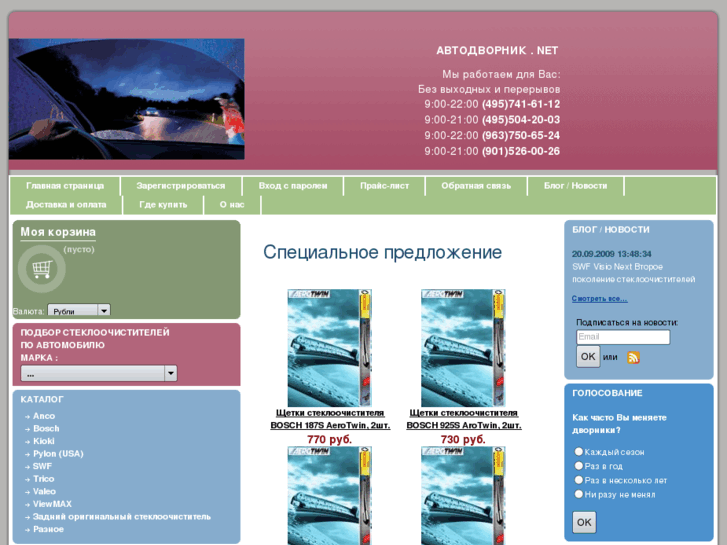Open BOSCH 187S AeroTwin product link
Screen dimensions: 727x545
(x=330, y=419)
